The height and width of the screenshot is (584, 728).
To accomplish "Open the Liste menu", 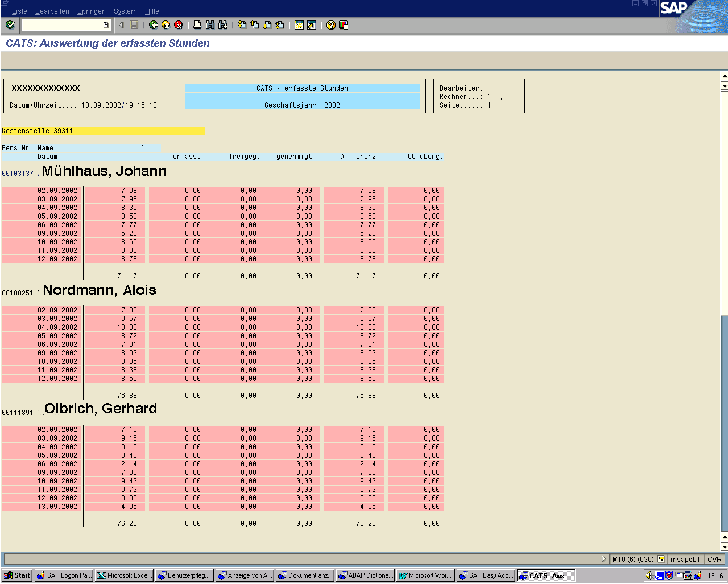I will pyautogui.click(x=19, y=11).
